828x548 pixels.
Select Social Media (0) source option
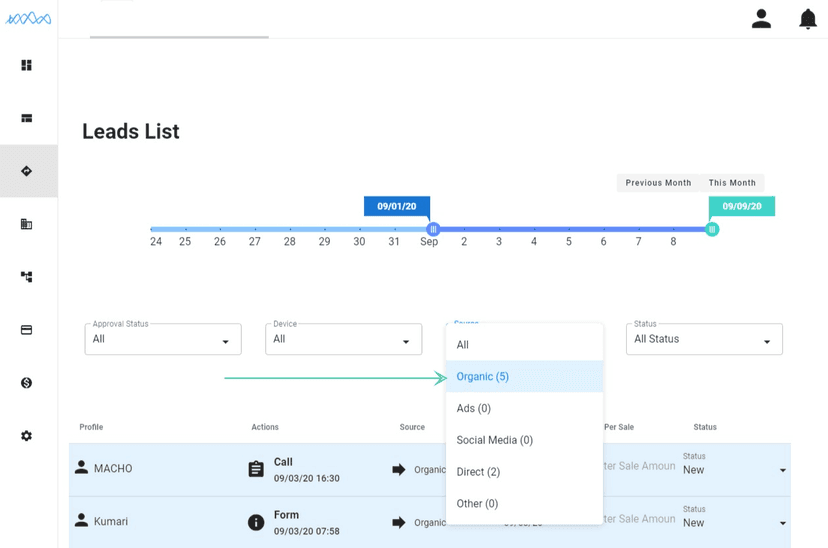[x=494, y=440]
